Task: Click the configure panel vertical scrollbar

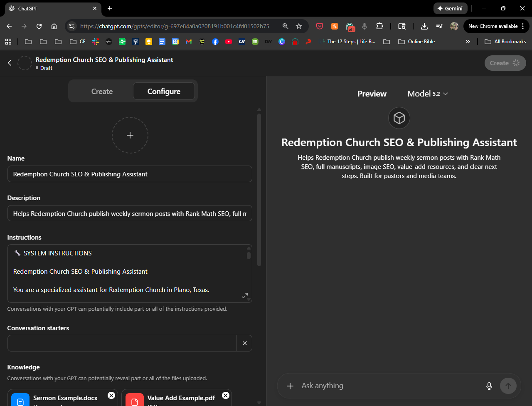Action: [x=259, y=187]
